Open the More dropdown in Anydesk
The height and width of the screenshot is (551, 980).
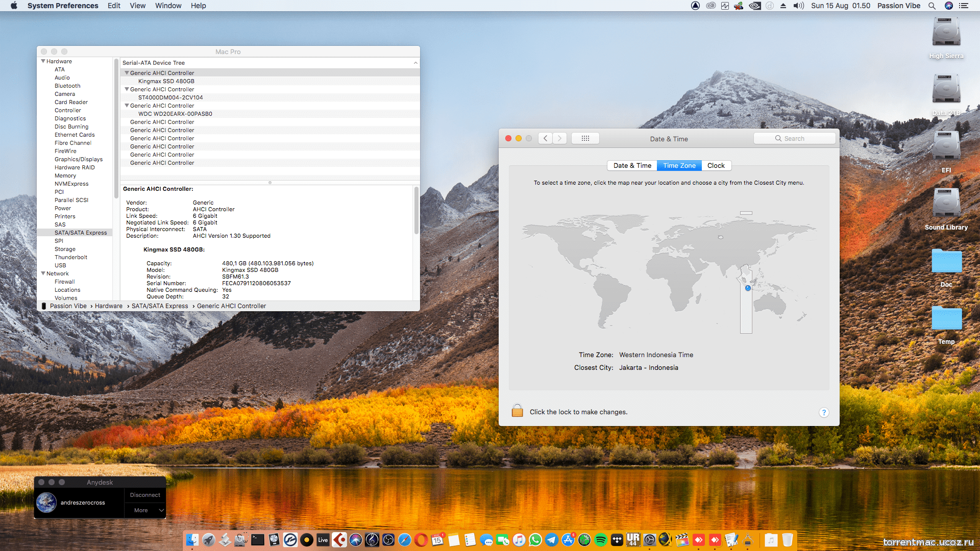[x=145, y=510]
